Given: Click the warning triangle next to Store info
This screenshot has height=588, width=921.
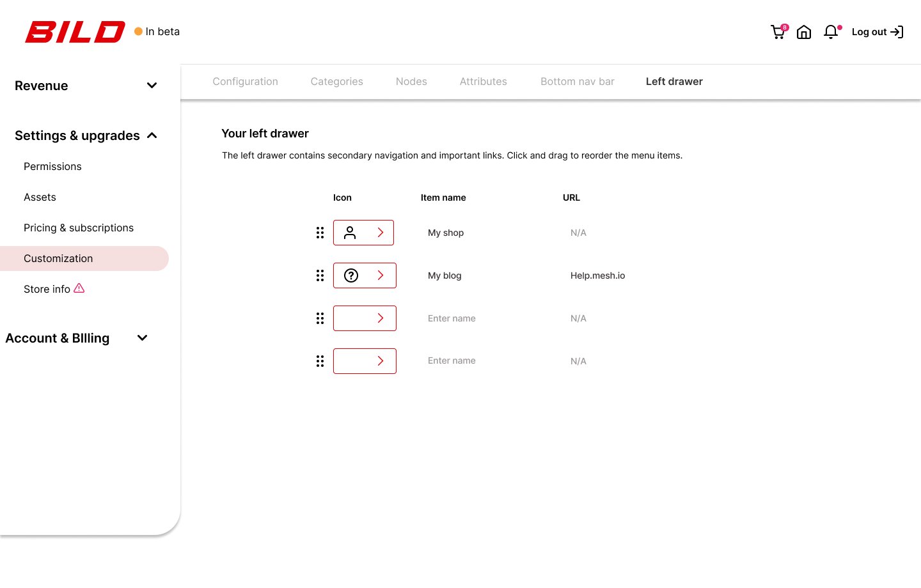Looking at the screenshot, I should [x=79, y=288].
